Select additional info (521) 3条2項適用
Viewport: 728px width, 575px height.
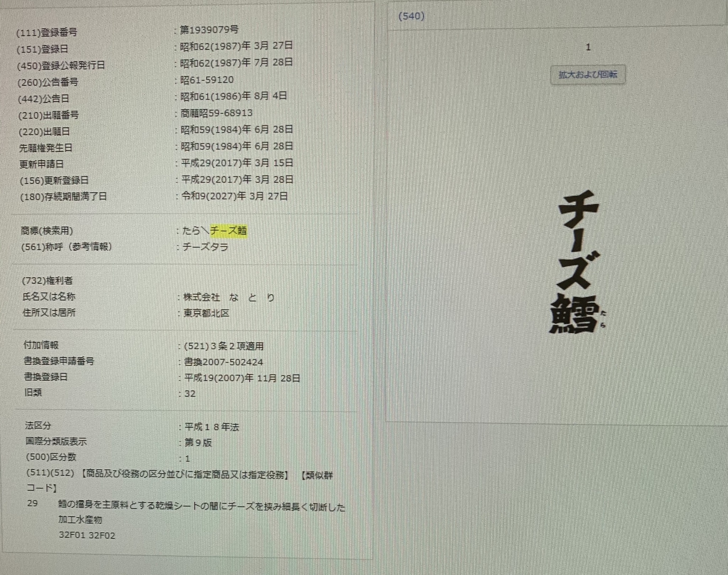point(224,346)
